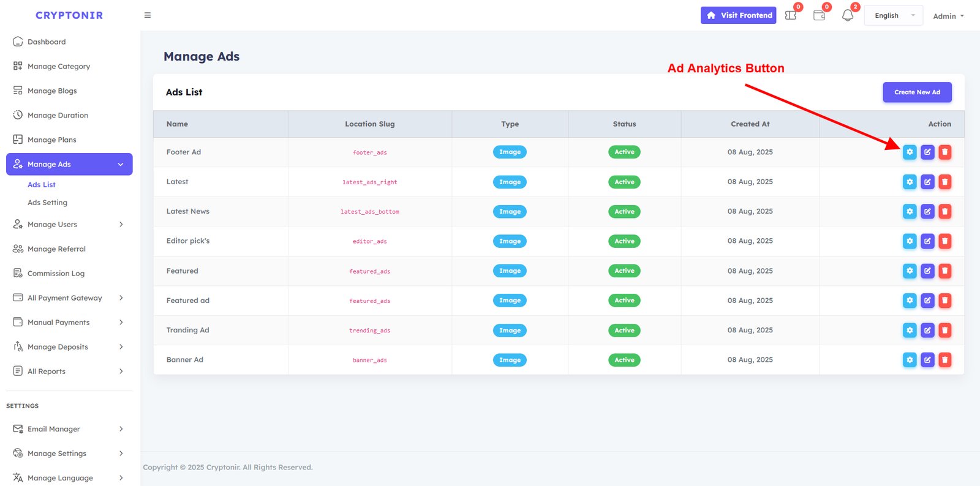980x486 pixels.
Task: Click the notification bell icon
Action: pyautogui.click(x=848, y=16)
